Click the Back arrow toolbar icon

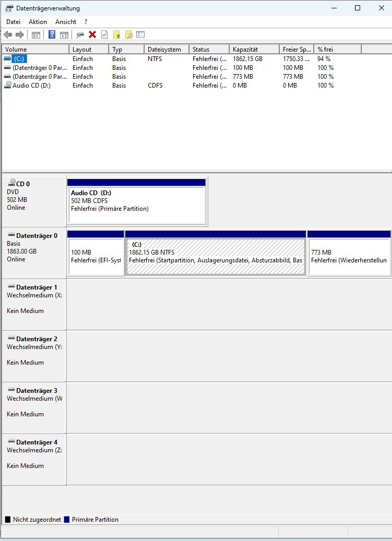pyautogui.click(x=8, y=34)
